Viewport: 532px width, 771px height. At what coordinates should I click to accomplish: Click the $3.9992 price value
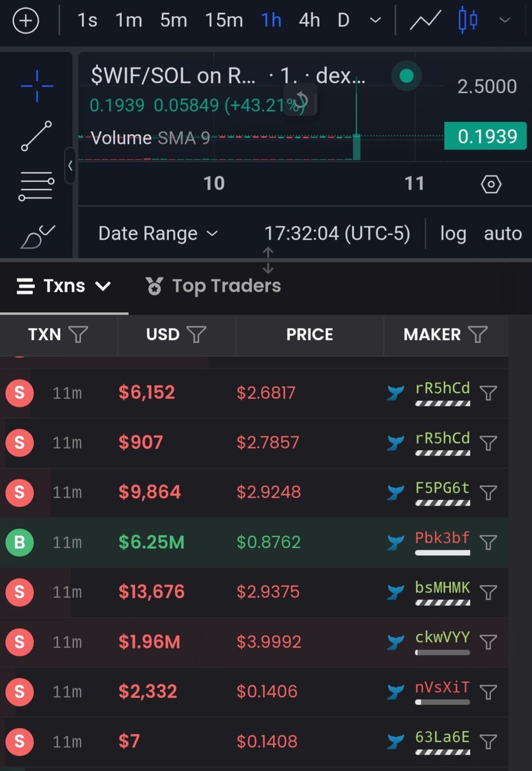[x=269, y=642]
